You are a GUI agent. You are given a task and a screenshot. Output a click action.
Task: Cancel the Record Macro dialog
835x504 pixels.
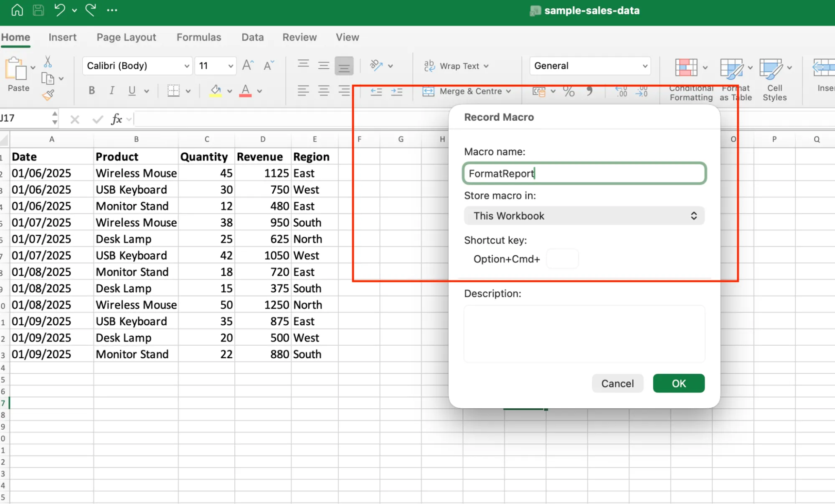point(617,383)
